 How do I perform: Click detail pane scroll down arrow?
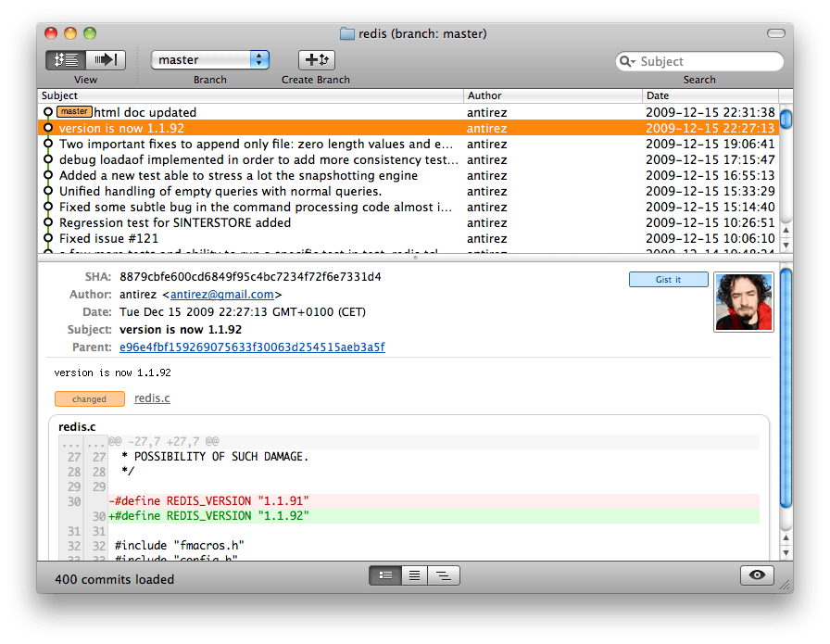(786, 552)
